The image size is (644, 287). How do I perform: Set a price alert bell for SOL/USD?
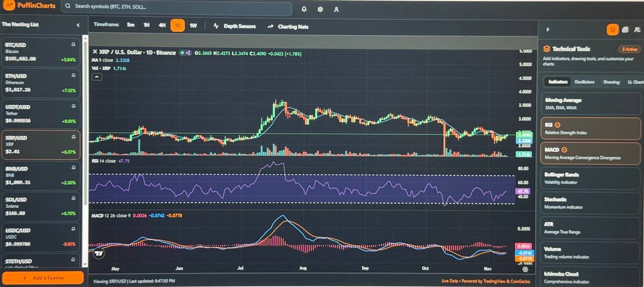pyautogui.click(x=73, y=199)
